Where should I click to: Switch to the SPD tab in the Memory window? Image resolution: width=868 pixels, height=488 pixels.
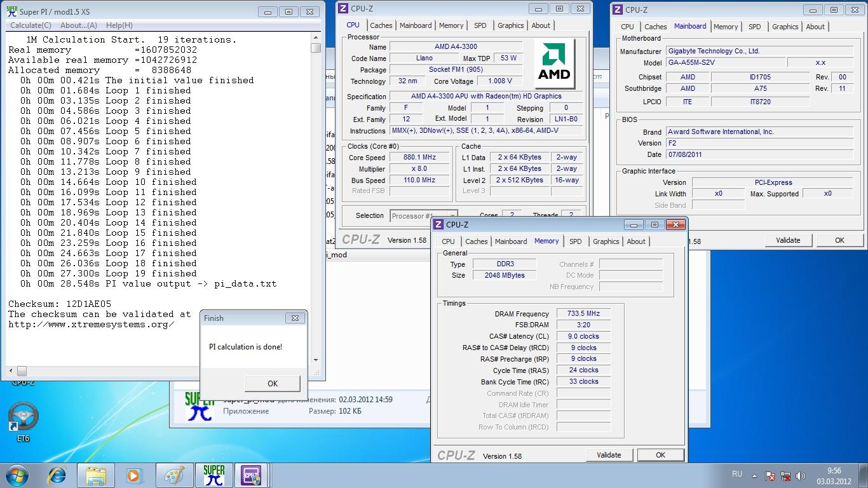point(575,241)
